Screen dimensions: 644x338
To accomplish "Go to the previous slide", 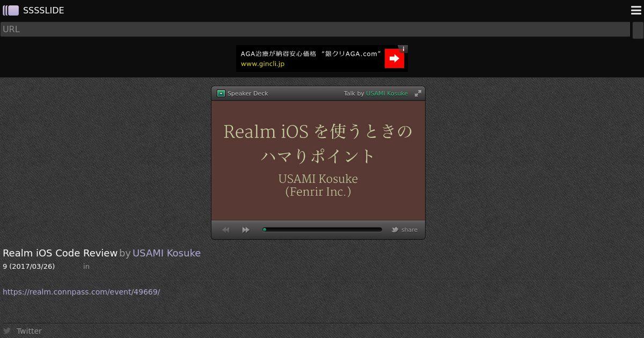I will pyautogui.click(x=226, y=230).
